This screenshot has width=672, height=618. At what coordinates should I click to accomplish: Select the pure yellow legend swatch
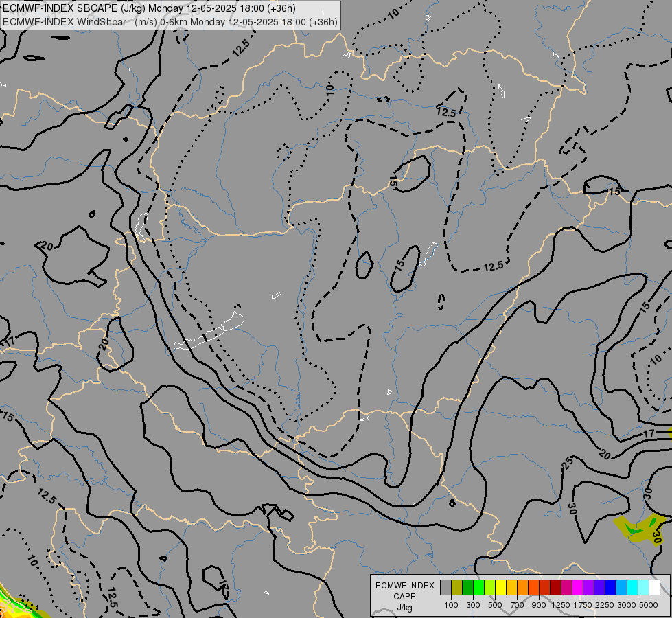pos(500,588)
